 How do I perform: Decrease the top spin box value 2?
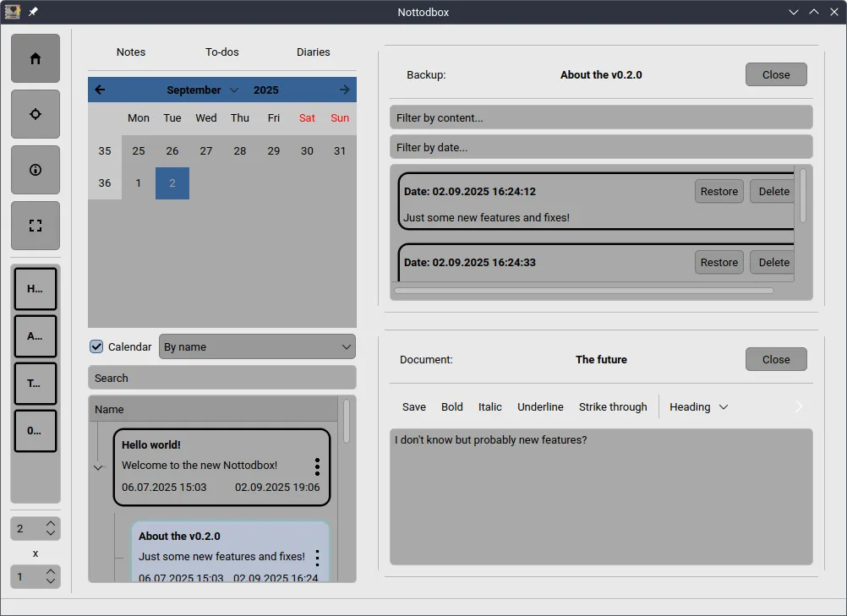[50, 533]
